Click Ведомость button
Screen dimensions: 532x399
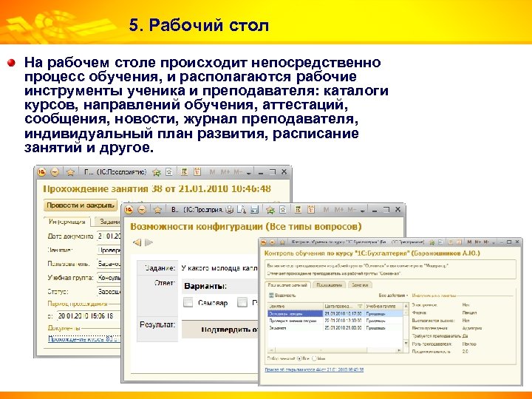coord(282,296)
